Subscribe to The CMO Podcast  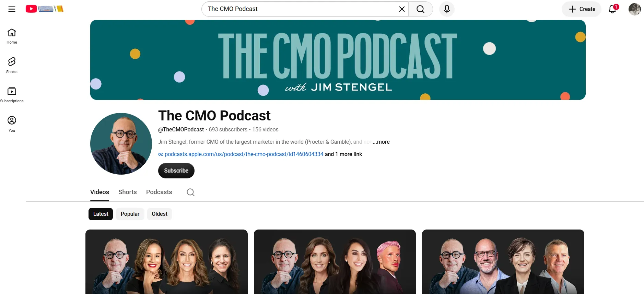click(x=176, y=171)
